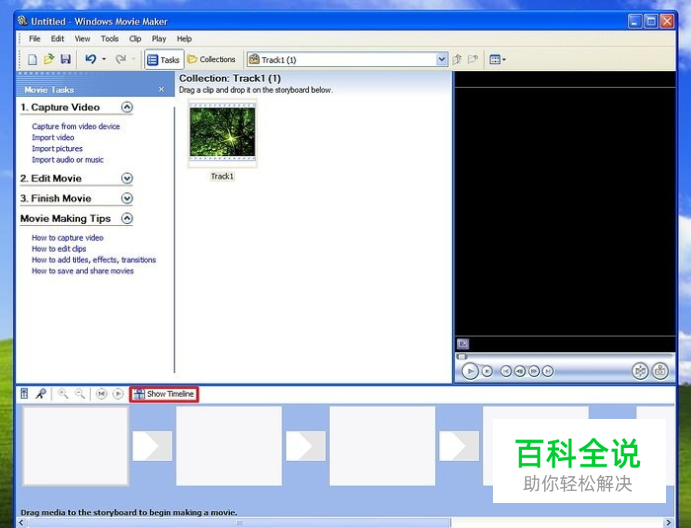This screenshot has height=528, width=691.
Task: Set audio levels icon in storyboard toolbar
Action: click(25, 394)
